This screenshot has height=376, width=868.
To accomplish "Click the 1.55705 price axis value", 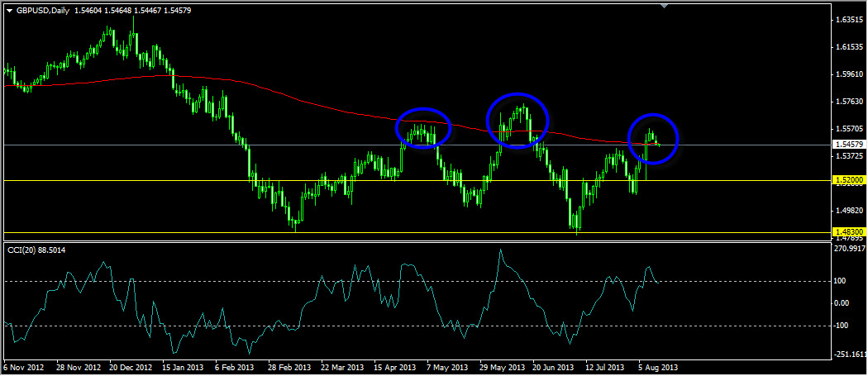I will (849, 129).
